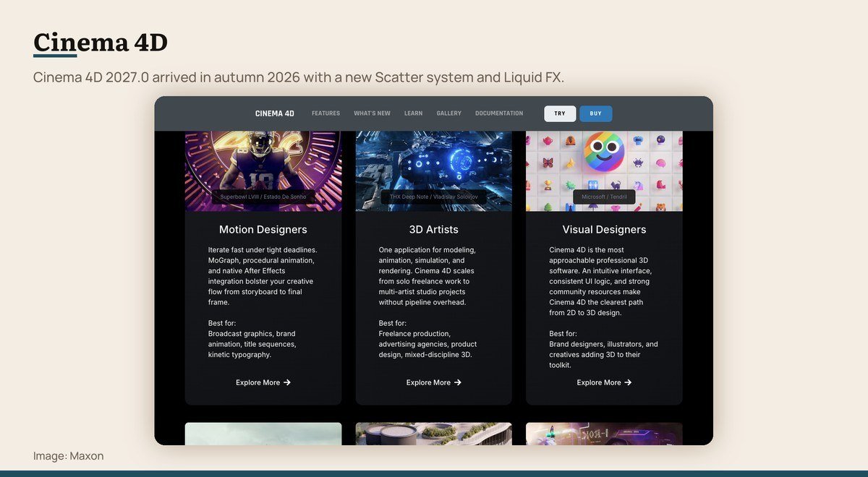
Task: Click the 'Freelance production, advertising agencies' text
Action: click(x=427, y=344)
